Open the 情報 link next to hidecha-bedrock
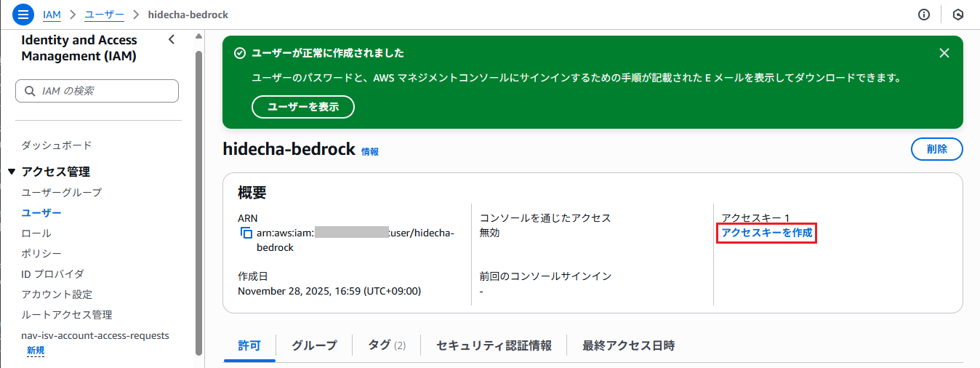The width and height of the screenshot is (980, 368). (x=370, y=151)
